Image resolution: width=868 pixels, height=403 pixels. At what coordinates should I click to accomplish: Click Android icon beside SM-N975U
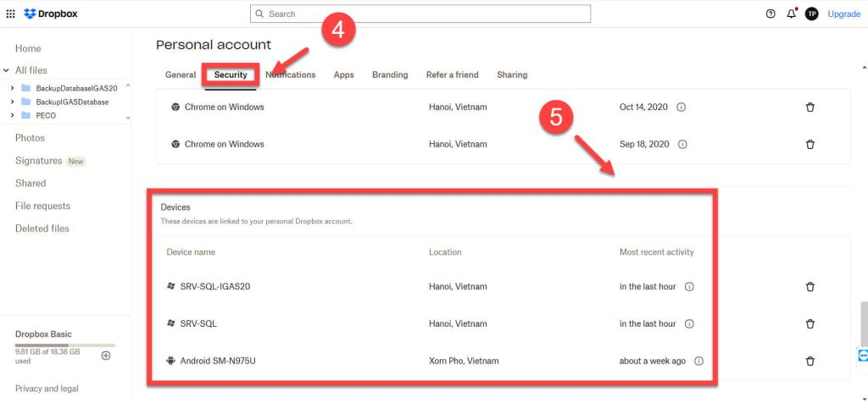click(170, 361)
